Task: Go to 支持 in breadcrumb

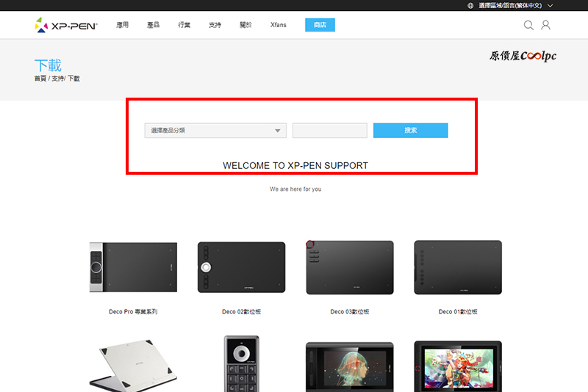Action: 57,79
